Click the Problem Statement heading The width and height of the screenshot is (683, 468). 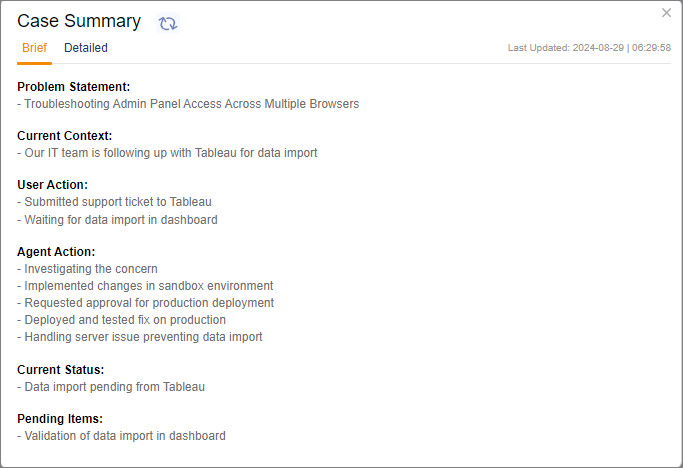point(74,87)
